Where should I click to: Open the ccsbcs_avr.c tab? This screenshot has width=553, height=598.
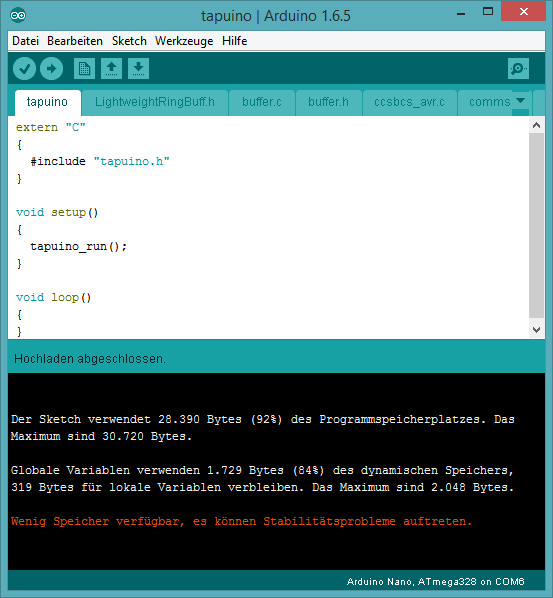[x=409, y=102]
